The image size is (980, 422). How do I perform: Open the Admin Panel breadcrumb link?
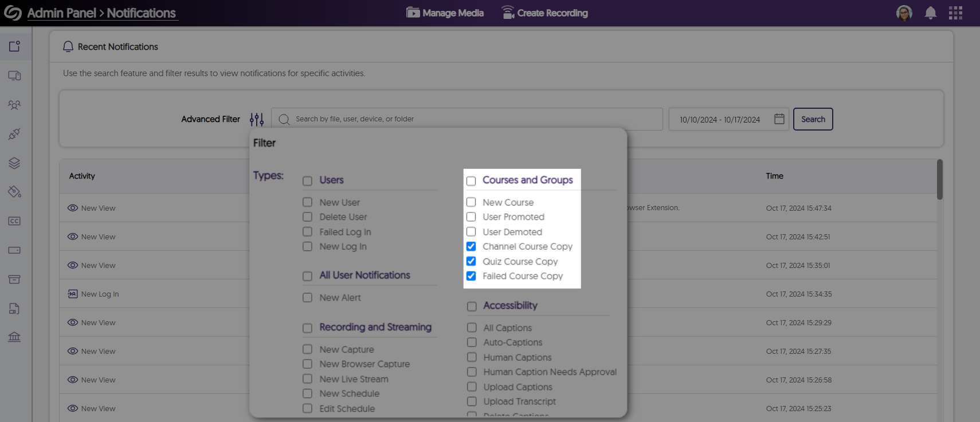pyautogui.click(x=61, y=13)
